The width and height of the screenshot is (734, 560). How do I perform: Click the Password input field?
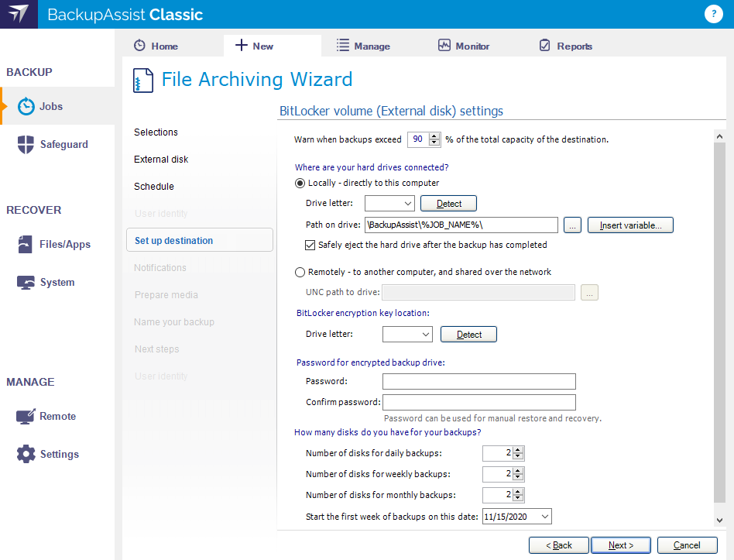tap(478, 382)
